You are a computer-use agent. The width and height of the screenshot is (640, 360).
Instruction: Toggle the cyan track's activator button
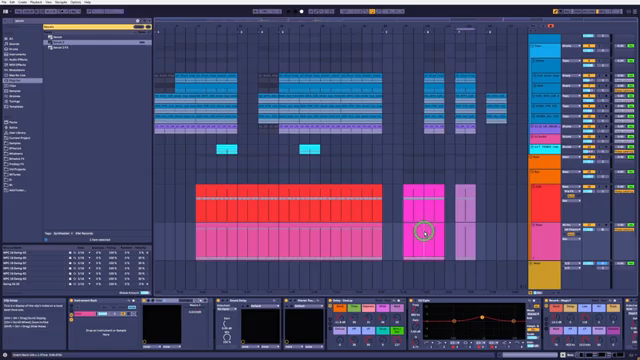(589, 147)
